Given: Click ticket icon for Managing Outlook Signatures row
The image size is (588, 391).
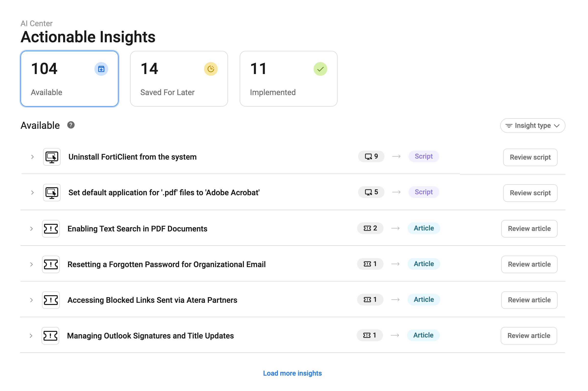Looking at the screenshot, I should [50, 336].
